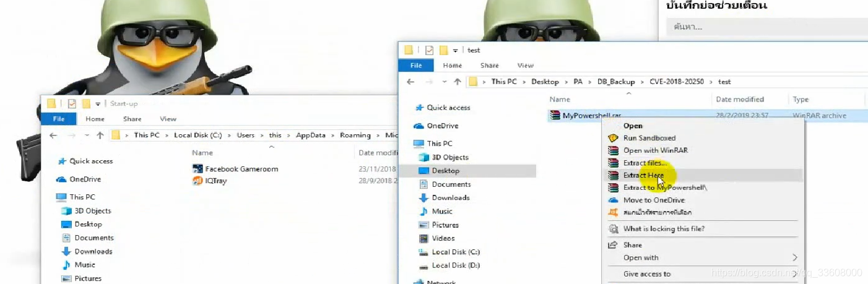Click the IQTray shortcut icon
The width and height of the screenshot is (868, 284).
point(197,181)
